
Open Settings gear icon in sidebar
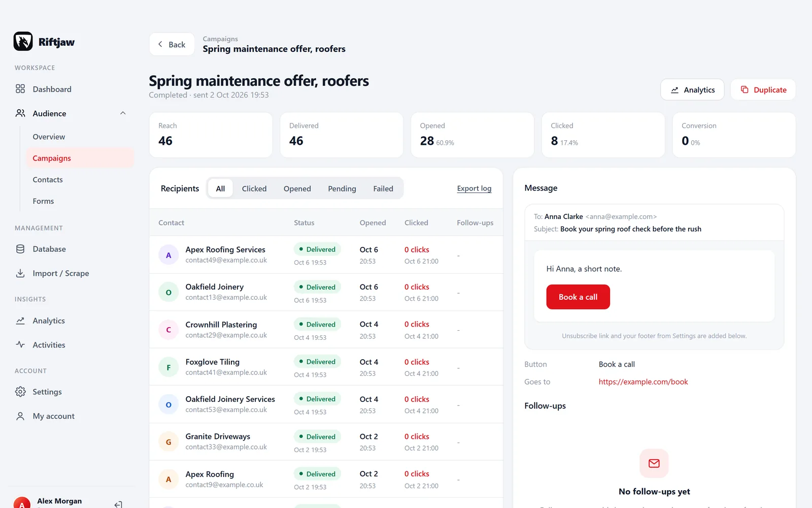click(x=20, y=392)
